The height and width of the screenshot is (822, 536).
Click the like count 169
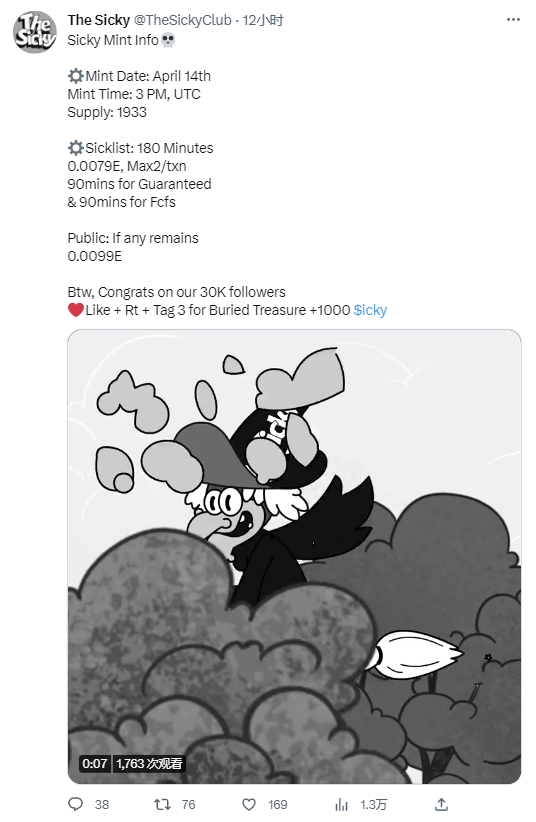tap(277, 804)
